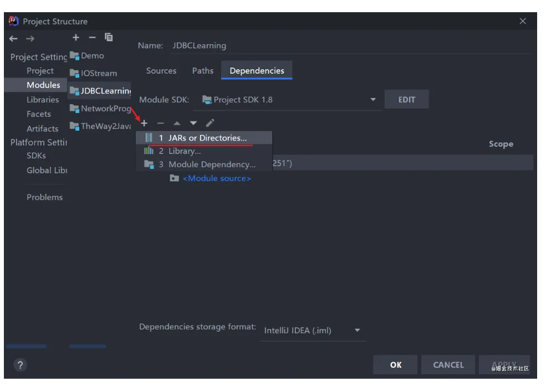Edit the module Name field

point(350,45)
